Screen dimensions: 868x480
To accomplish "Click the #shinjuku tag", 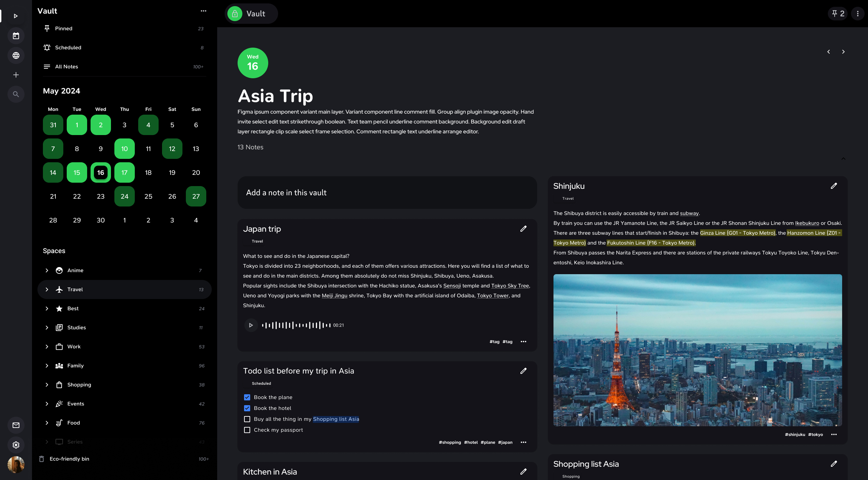I will [x=795, y=434].
